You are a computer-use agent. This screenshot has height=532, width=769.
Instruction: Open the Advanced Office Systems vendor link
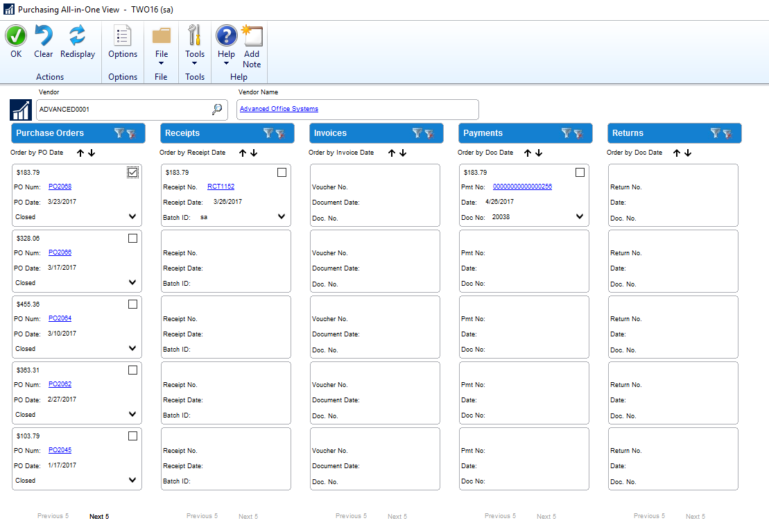279,109
